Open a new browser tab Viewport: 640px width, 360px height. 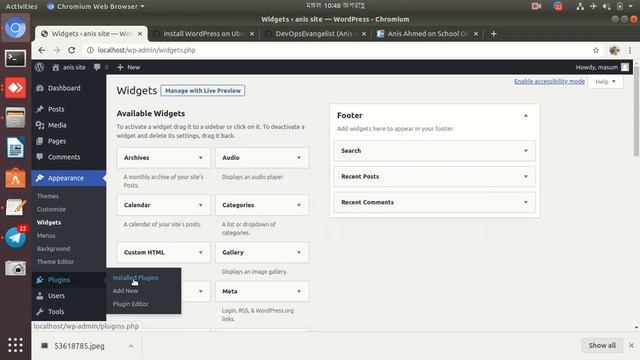point(493,34)
